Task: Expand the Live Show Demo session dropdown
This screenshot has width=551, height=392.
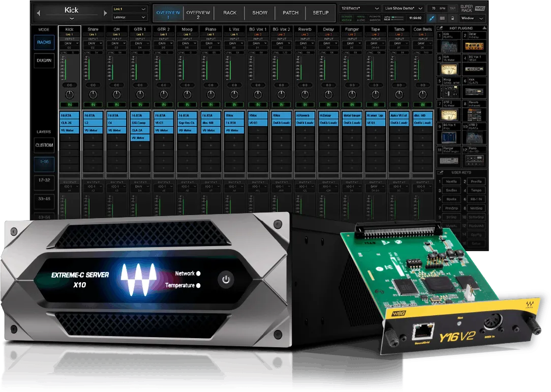Action: (404, 9)
